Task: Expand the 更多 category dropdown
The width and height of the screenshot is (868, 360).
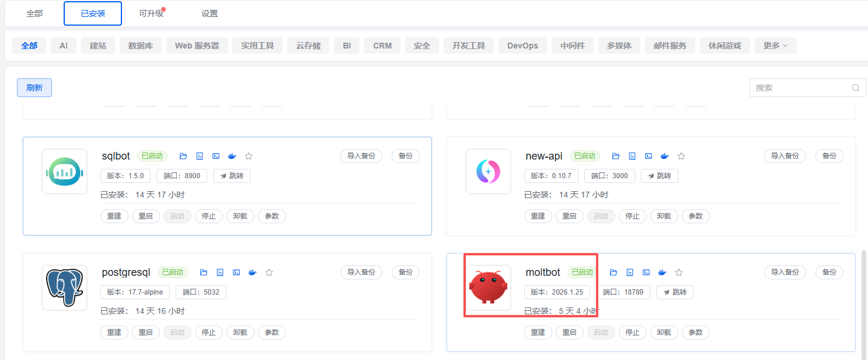Action: click(775, 46)
